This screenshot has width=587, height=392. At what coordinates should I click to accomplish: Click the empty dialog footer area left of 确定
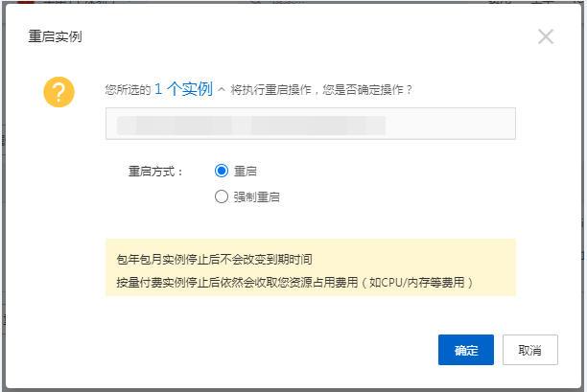pos(240,350)
